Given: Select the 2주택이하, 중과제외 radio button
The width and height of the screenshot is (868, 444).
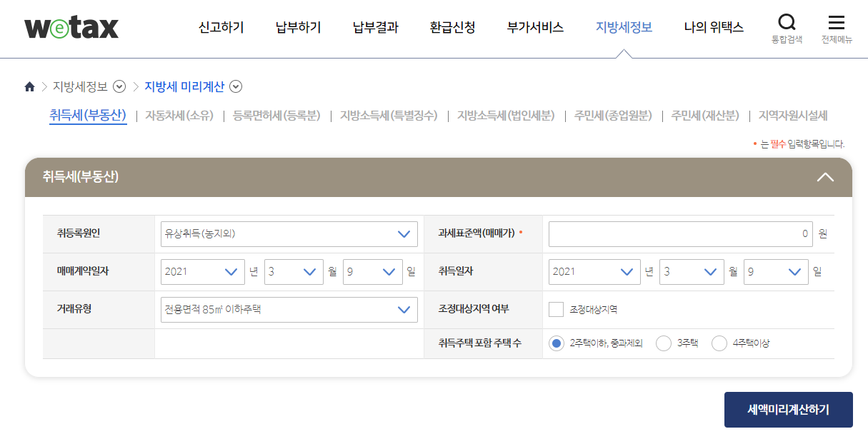Looking at the screenshot, I should tap(557, 343).
